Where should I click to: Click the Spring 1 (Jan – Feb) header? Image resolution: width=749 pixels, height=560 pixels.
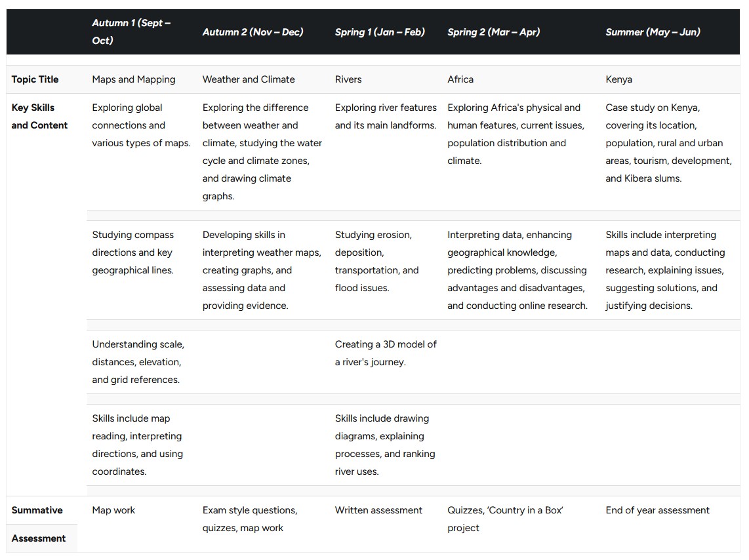(x=380, y=32)
